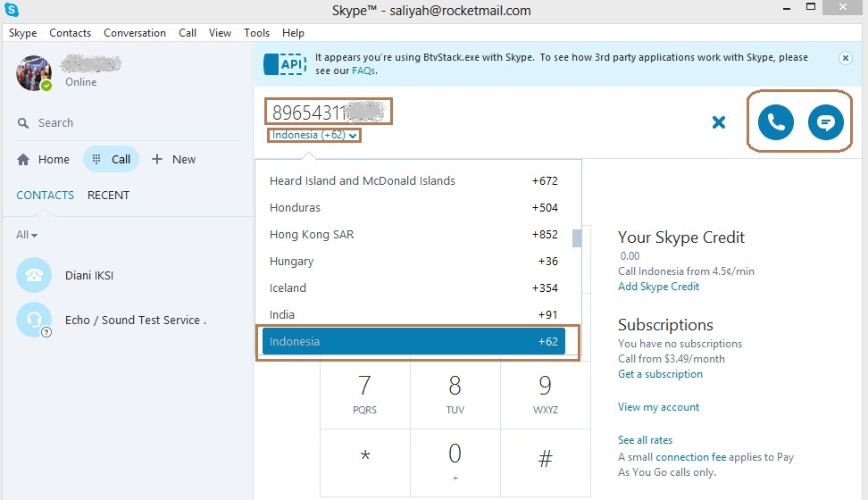Select Echo / Sound Test Service name
Viewport: 868px width, 500px height.
135,320
